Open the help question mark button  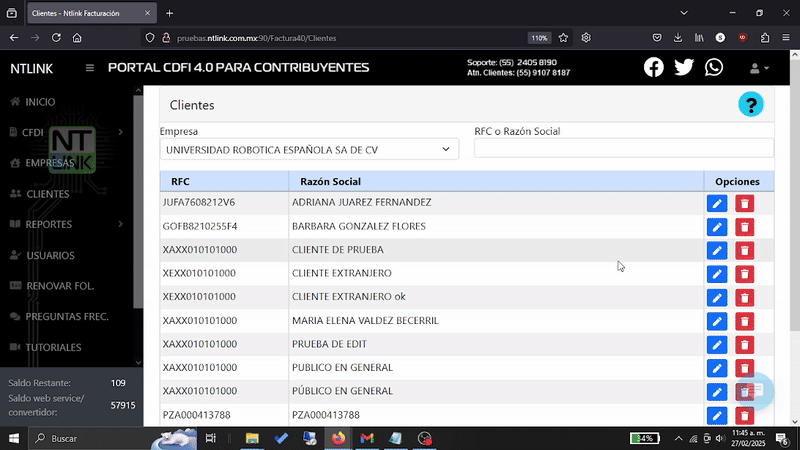coord(751,105)
